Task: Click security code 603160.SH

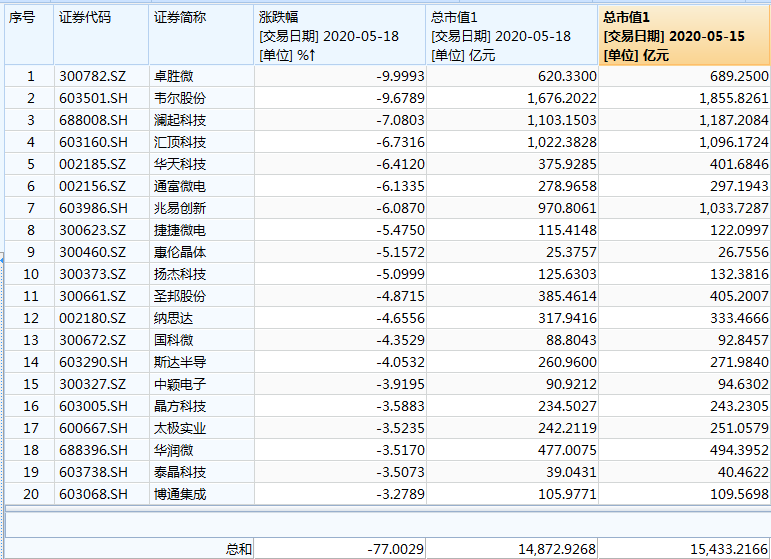Action: [x=92, y=142]
